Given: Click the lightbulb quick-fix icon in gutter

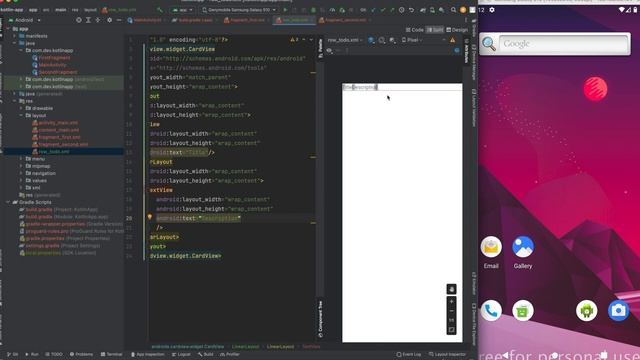Looking at the screenshot, I should tap(150, 217).
